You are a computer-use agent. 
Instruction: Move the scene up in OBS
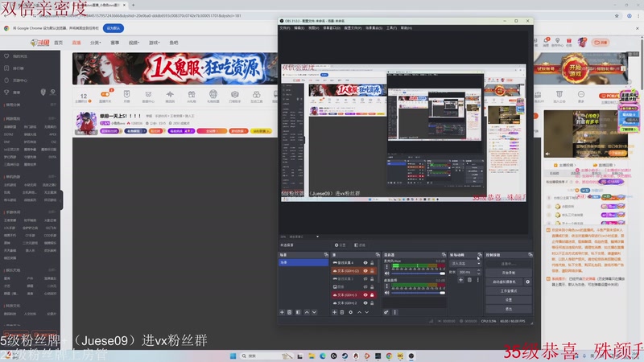click(307, 312)
